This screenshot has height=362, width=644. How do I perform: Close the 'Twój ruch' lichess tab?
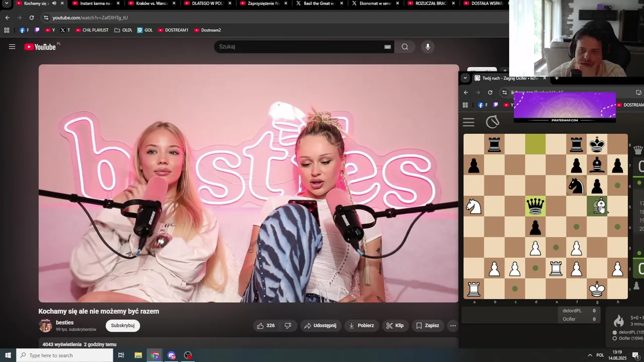coord(544,78)
